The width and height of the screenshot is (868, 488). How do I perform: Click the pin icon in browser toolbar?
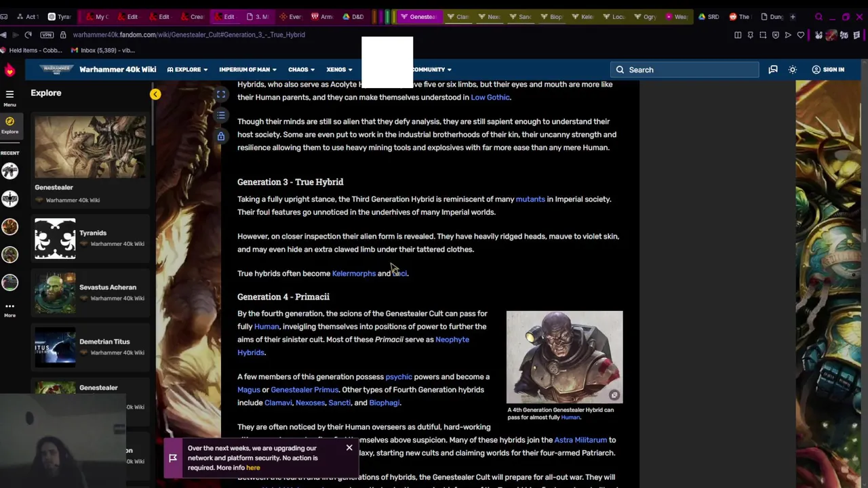[x=751, y=35]
